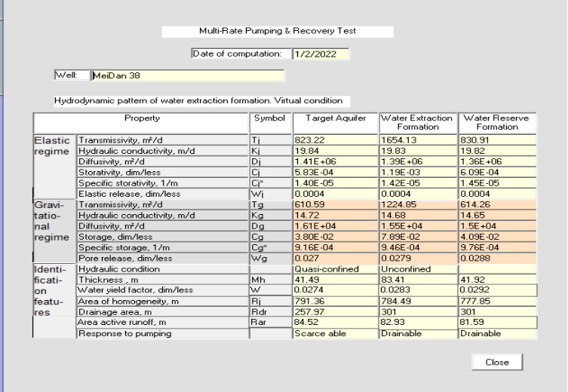
Task: Select storage value 4.09E-02
Action: coord(497,237)
